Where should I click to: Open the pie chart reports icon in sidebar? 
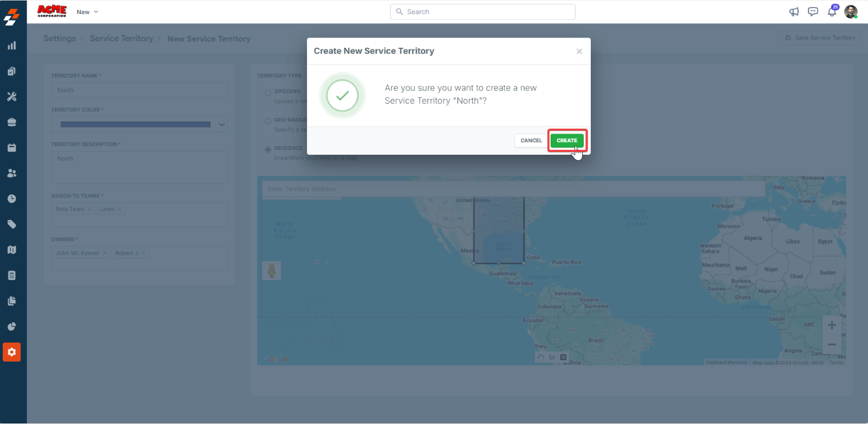[12, 326]
